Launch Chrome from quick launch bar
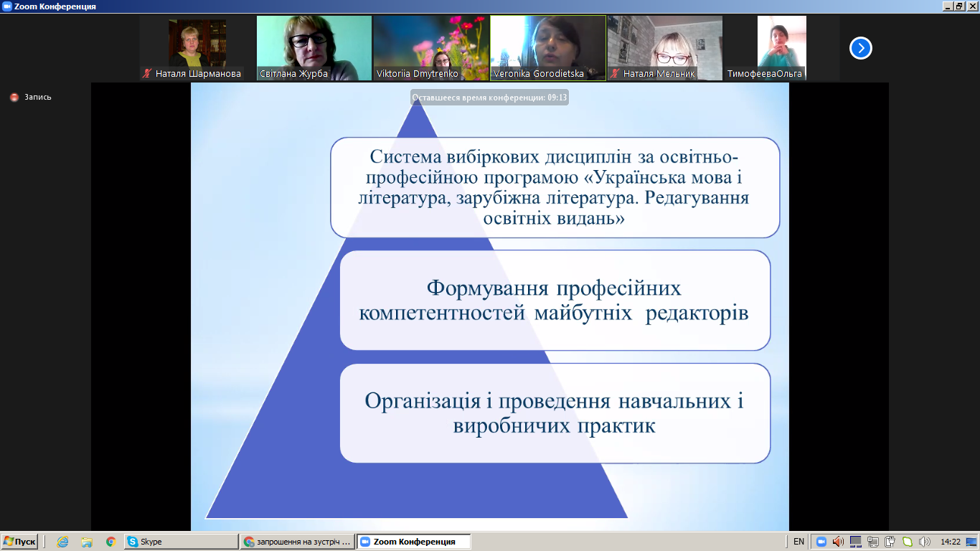This screenshot has height=551, width=980. [110, 542]
